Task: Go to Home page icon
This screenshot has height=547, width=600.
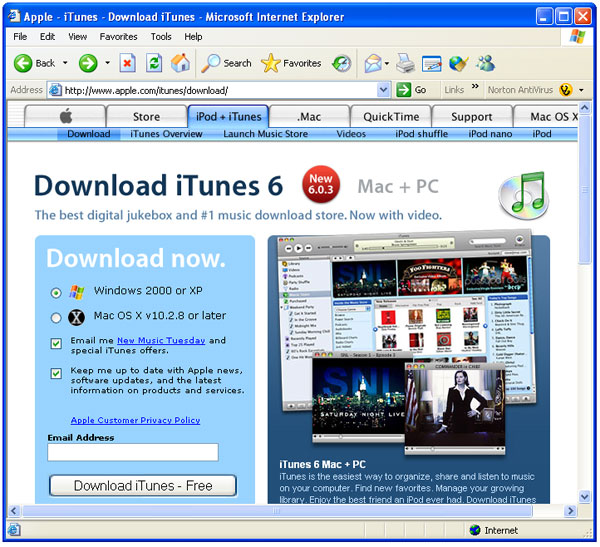Action: point(180,63)
